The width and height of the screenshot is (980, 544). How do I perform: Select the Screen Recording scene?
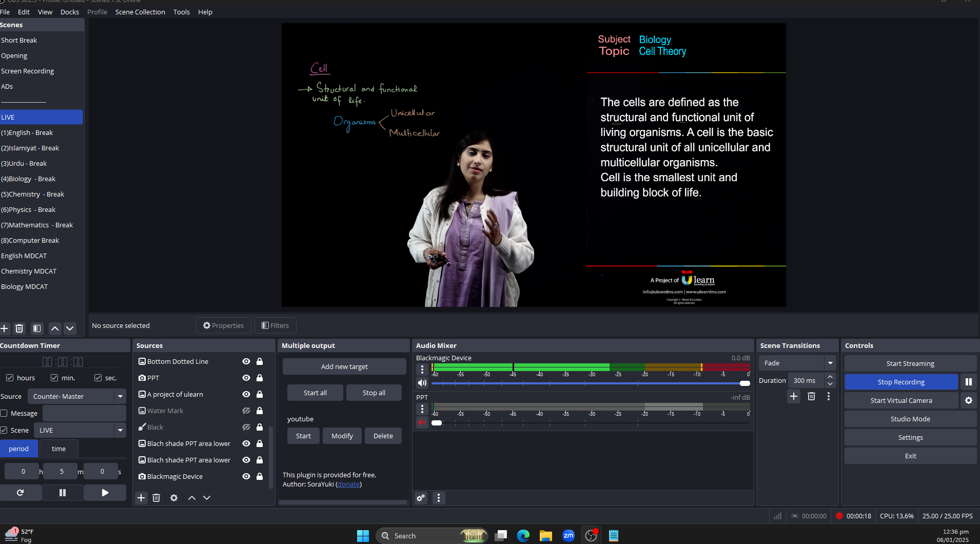click(x=28, y=71)
